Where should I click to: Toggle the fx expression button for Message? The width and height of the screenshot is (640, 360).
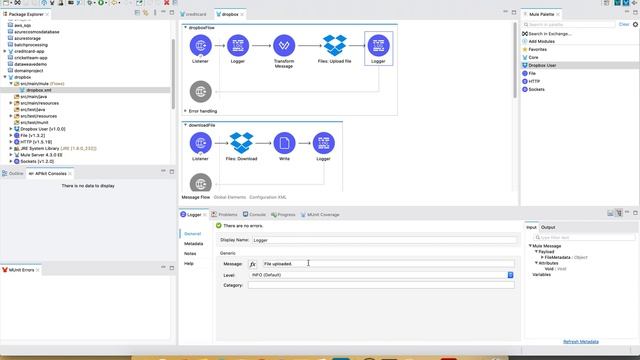click(x=253, y=264)
